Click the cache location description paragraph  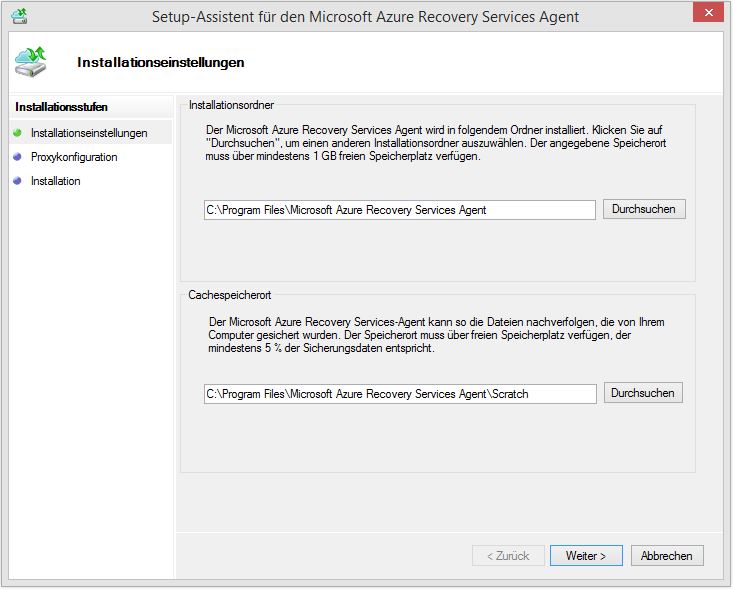pyautogui.click(x=436, y=335)
